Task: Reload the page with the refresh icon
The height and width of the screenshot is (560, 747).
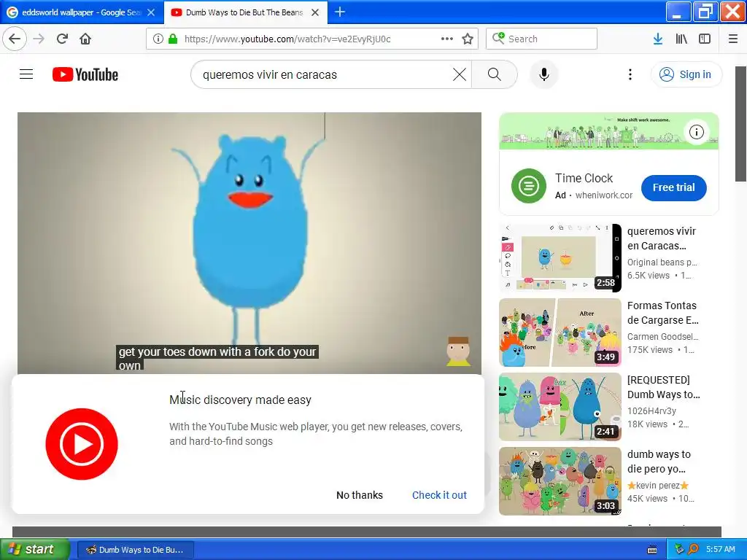Action: pyautogui.click(x=62, y=39)
